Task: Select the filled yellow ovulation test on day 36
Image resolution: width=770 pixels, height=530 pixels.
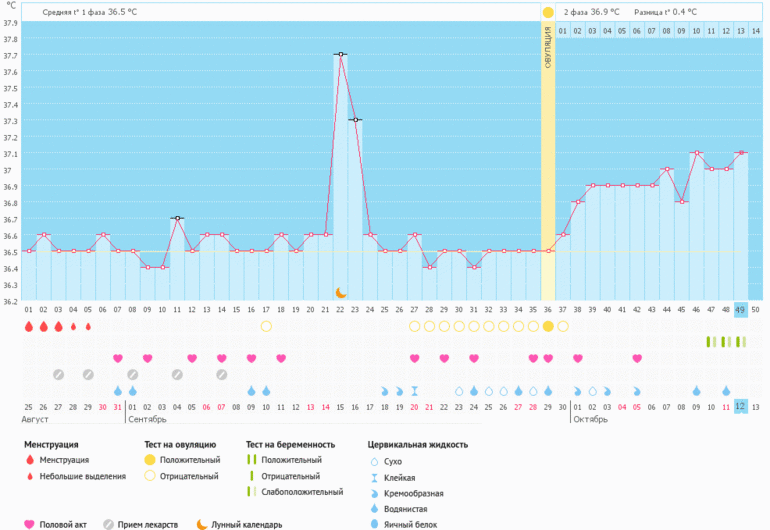Action: pos(547,326)
